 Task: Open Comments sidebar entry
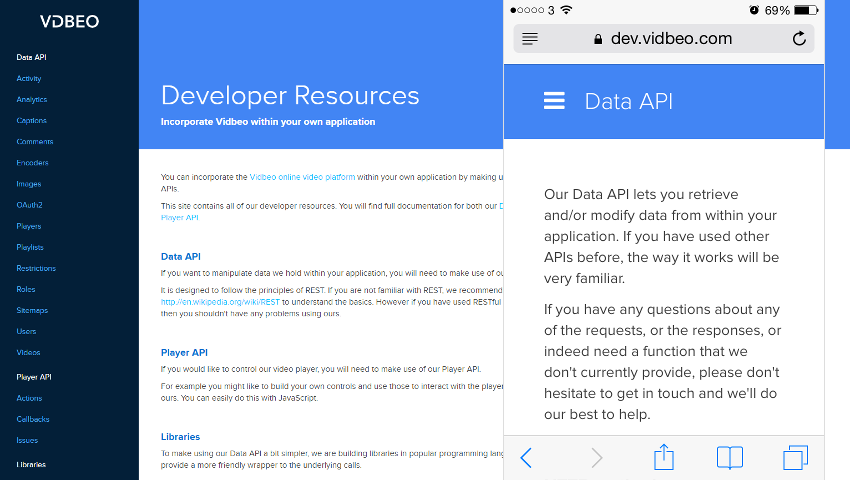pyautogui.click(x=35, y=142)
